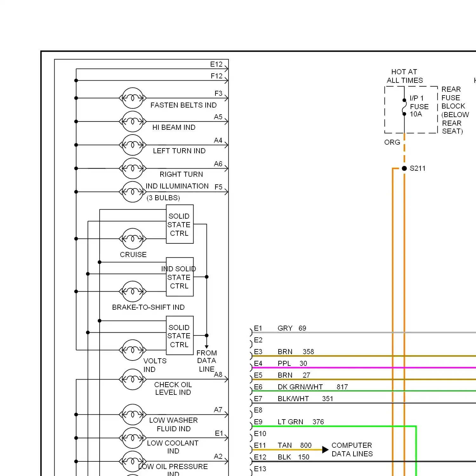476x476 pixels.
Task: Click the 'F5' terminal label
Action: tap(218, 187)
